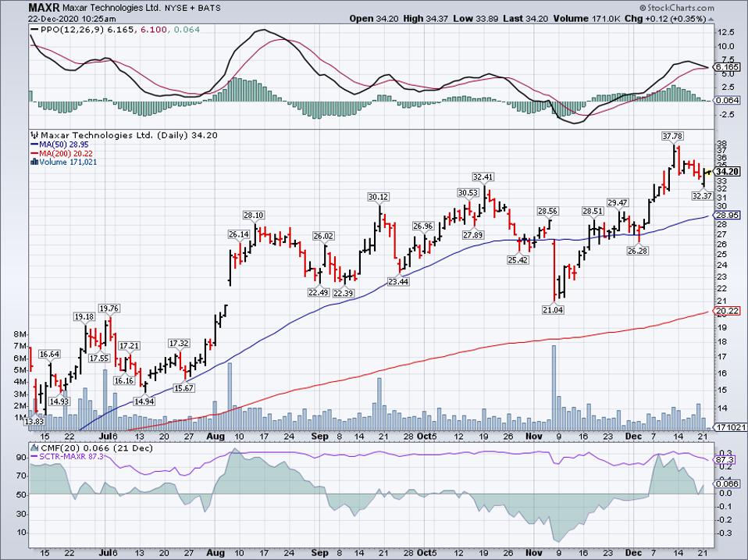Click the 26.14 price label
Viewport: 748px width, 560px height.
point(238,234)
